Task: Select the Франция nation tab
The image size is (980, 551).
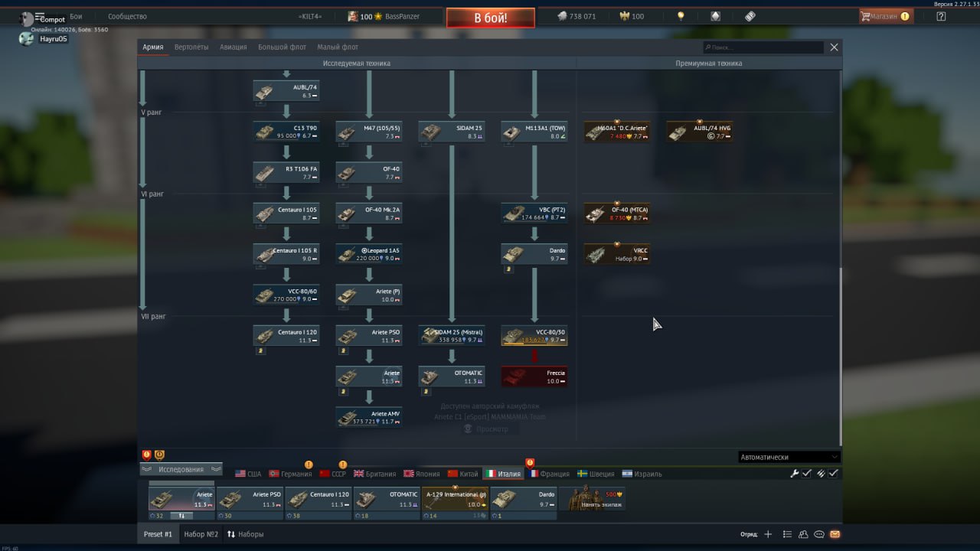Action: pyautogui.click(x=549, y=474)
